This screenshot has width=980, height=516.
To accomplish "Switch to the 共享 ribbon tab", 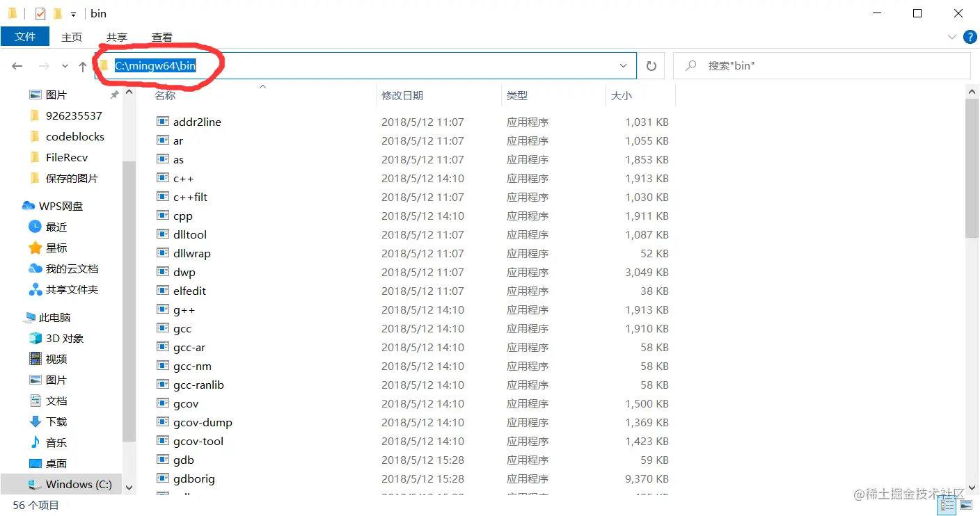I will point(117,38).
